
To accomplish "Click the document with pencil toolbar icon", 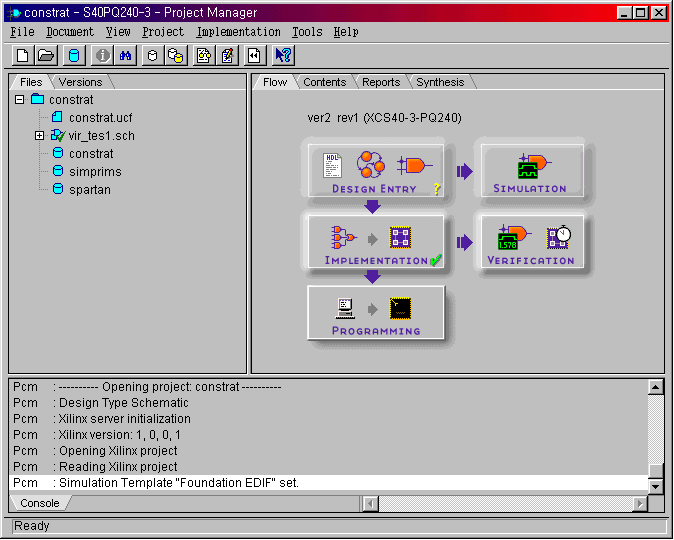I will point(227,55).
